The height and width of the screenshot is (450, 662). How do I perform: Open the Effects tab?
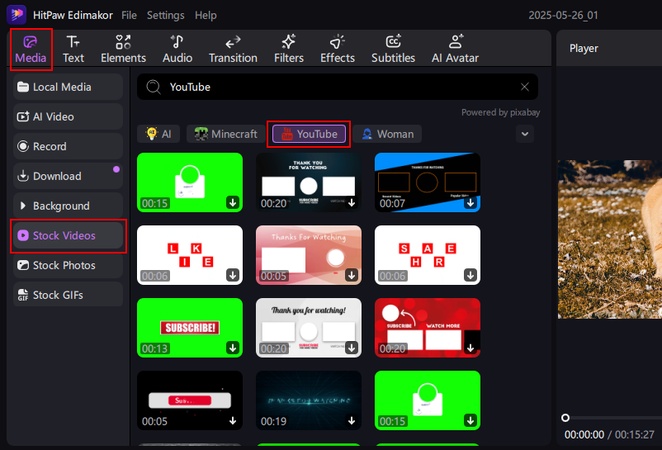click(x=337, y=49)
